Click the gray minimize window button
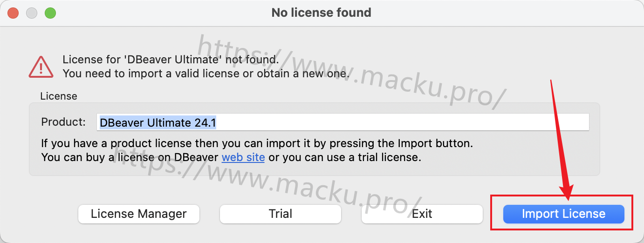This screenshot has width=644, height=243. tap(32, 13)
